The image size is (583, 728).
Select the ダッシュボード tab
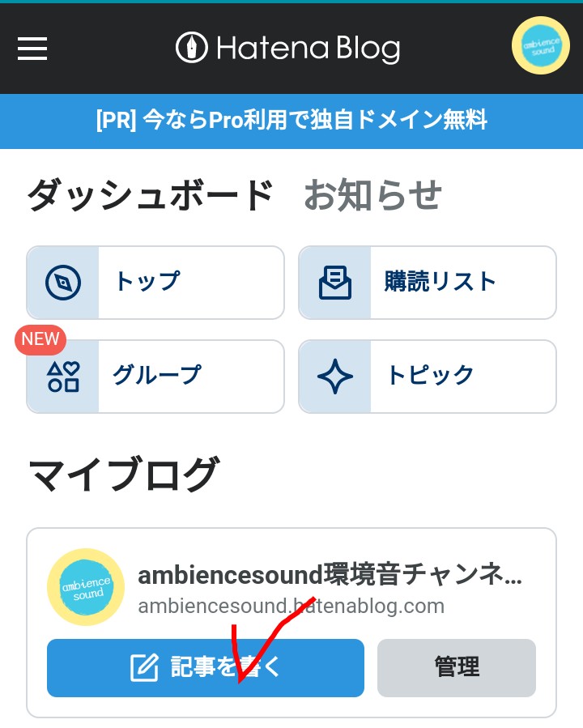point(151,194)
